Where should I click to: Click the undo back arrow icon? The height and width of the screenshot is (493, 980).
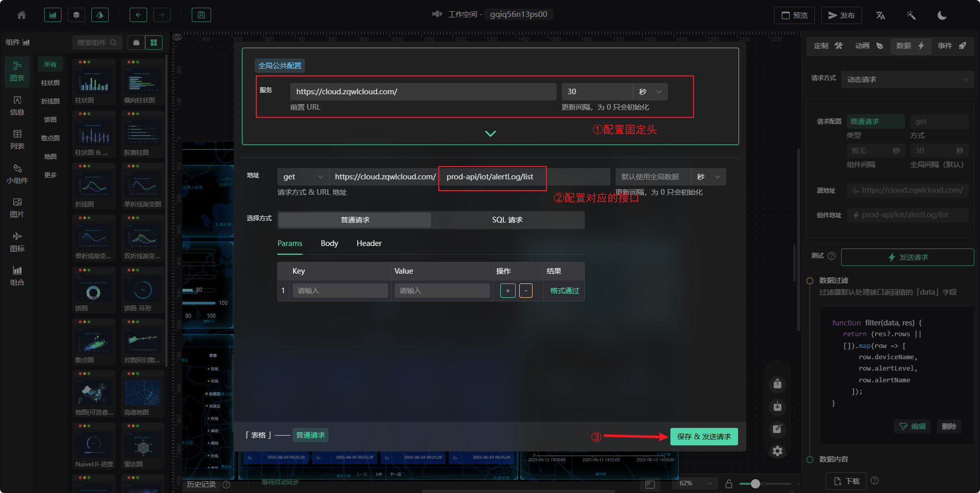[x=138, y=15]
